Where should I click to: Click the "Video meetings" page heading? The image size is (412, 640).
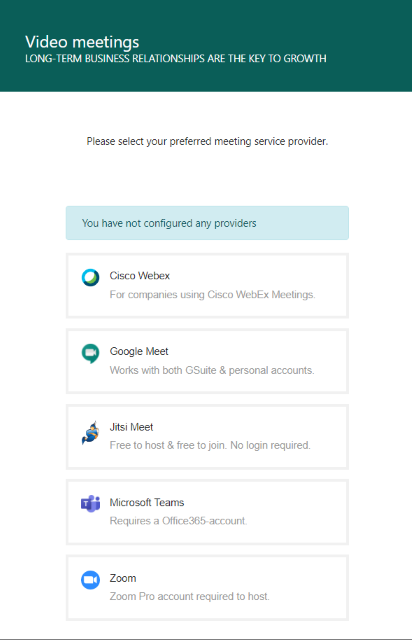tap(82, 42)
